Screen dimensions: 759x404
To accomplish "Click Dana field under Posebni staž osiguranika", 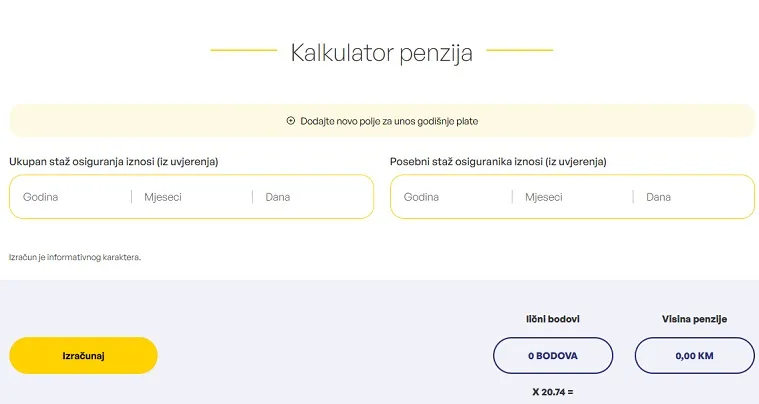I will (694, 197).
